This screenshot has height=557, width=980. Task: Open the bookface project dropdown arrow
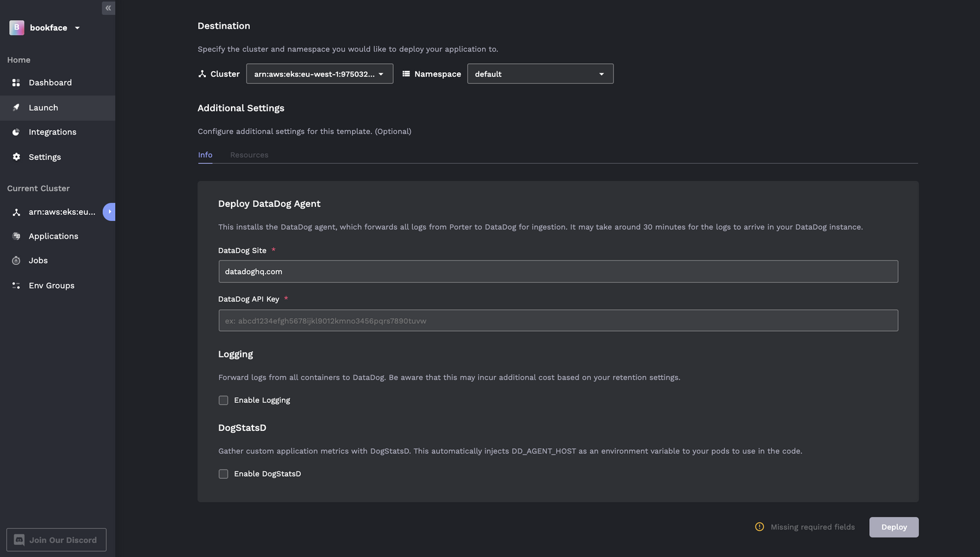[77, 28]
